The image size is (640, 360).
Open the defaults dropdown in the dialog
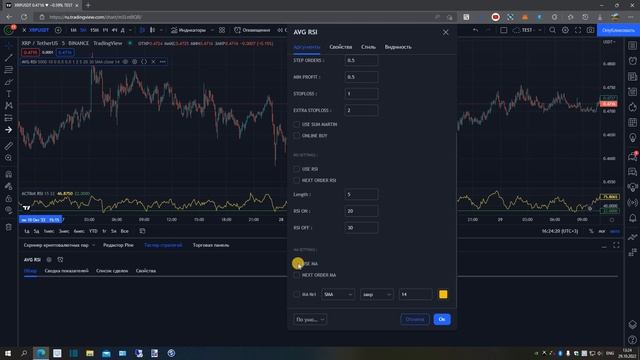[x=310, y=320]
